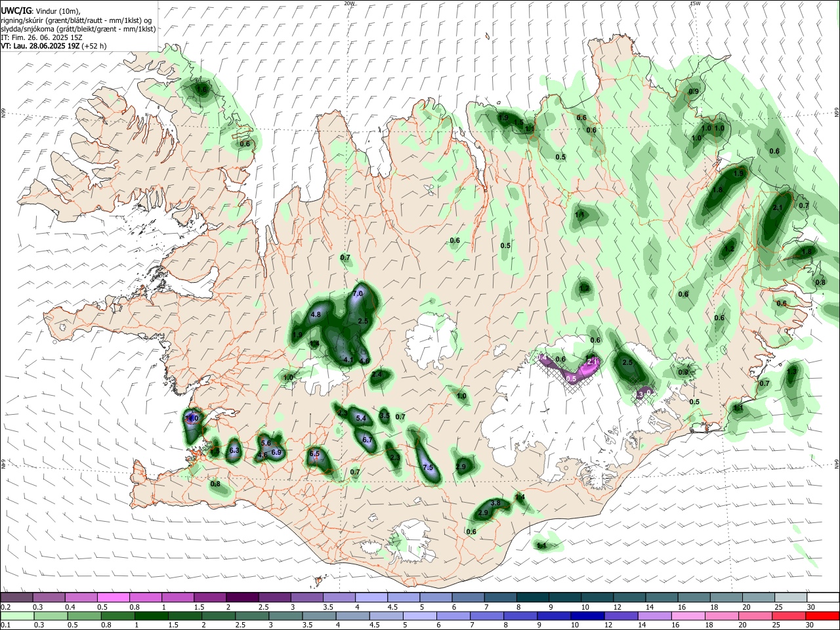
Task: Click the '7.5' precipitation value on the map
Action: point(428,468)
